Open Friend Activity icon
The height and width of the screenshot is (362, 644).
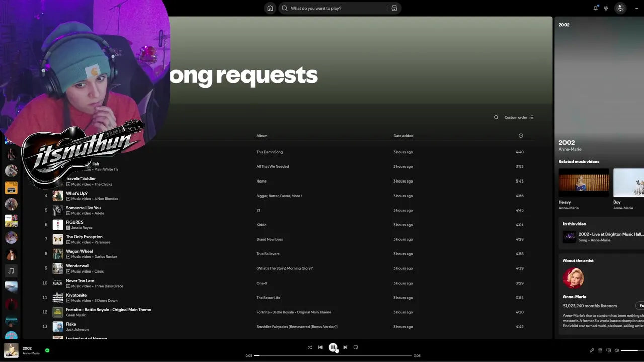point(606,8)
